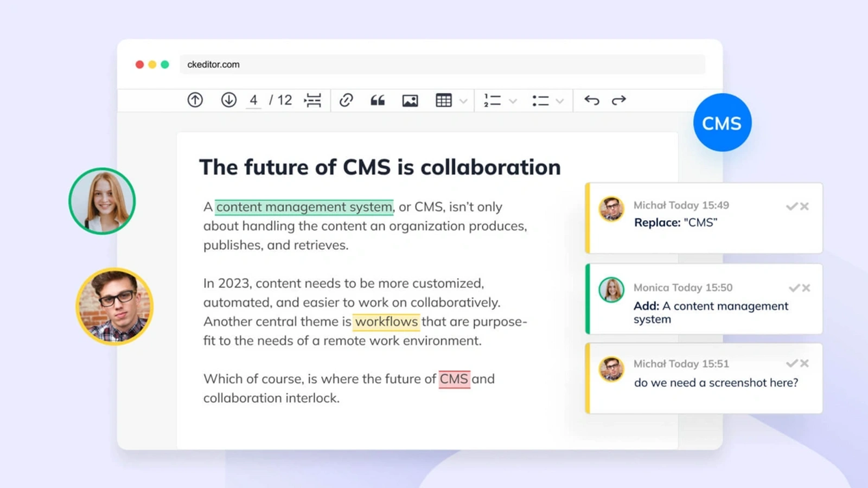Edit the current page number field showing 4

[x=253, y=100]
